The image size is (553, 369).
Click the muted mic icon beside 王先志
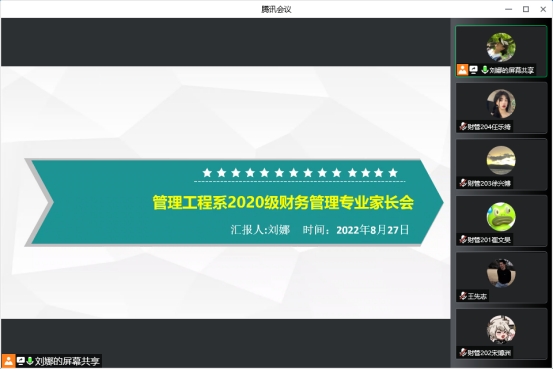(x=463, y=296)
